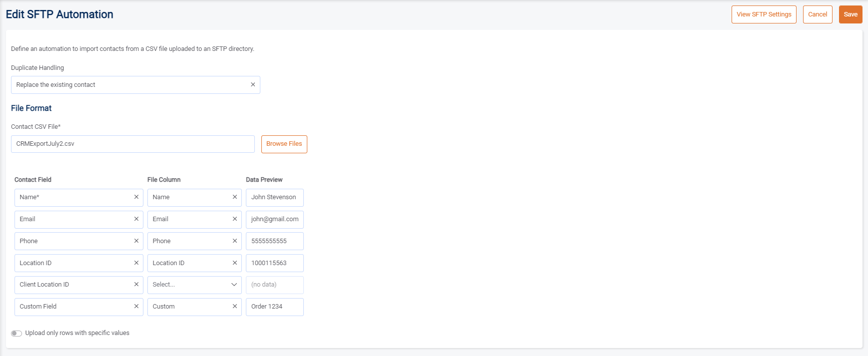The image size is (868, 356).
Task: Clear the Custom Field contact field
Action: [136, 307]
